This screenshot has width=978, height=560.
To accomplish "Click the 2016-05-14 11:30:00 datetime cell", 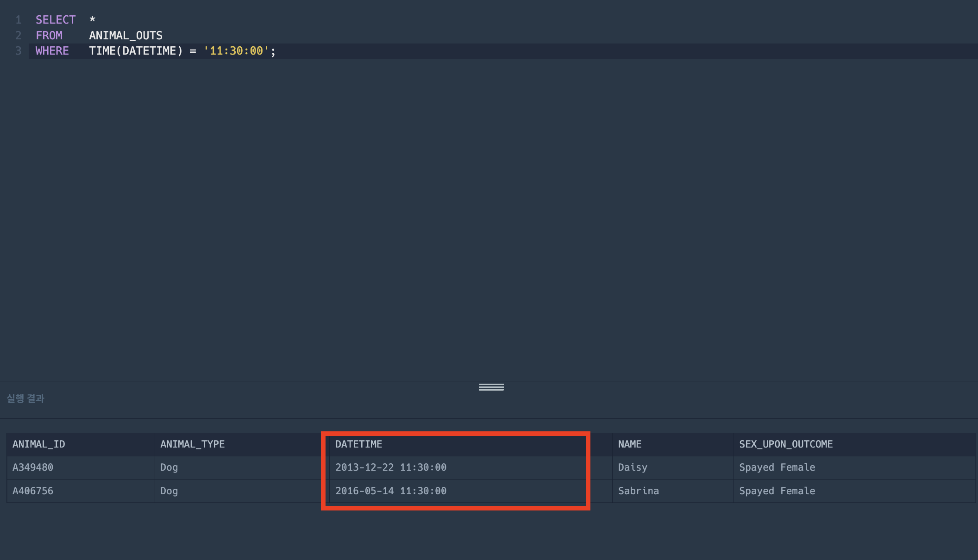I will (390, 491).
